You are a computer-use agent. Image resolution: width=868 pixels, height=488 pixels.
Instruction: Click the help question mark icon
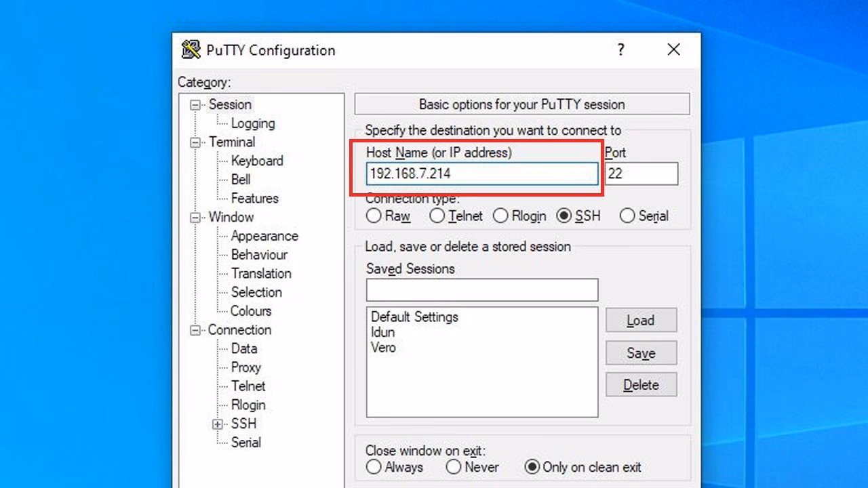[x=620, y=49]
